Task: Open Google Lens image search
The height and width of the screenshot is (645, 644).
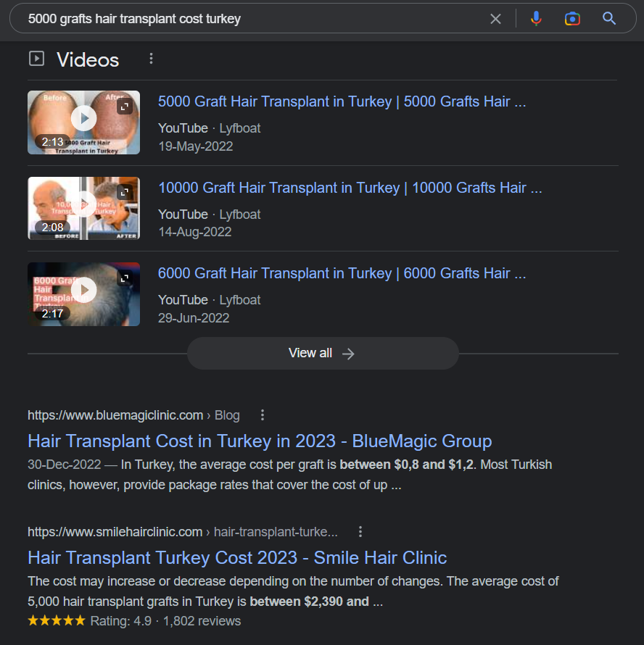Action: 572,19
